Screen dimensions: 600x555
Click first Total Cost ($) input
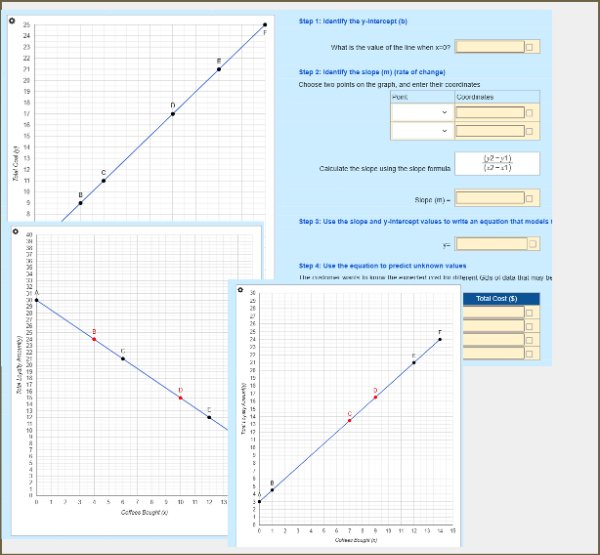pyautogui.click(x=494, y=312)
